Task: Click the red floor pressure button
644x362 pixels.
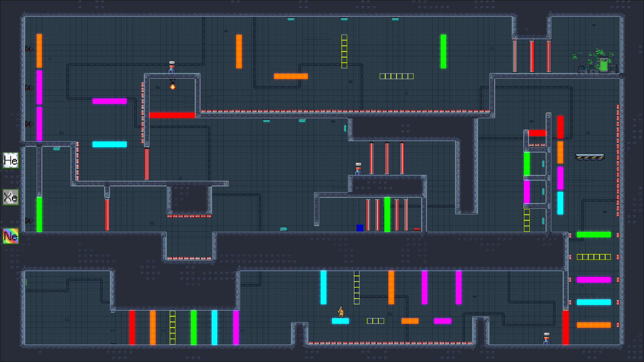Action: pos(417,229)
